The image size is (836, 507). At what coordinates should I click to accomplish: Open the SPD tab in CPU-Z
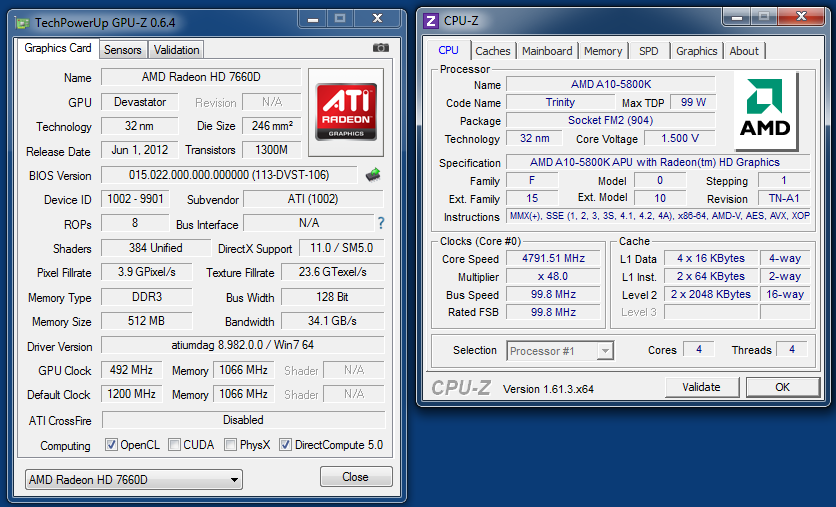tap(649, 51)
